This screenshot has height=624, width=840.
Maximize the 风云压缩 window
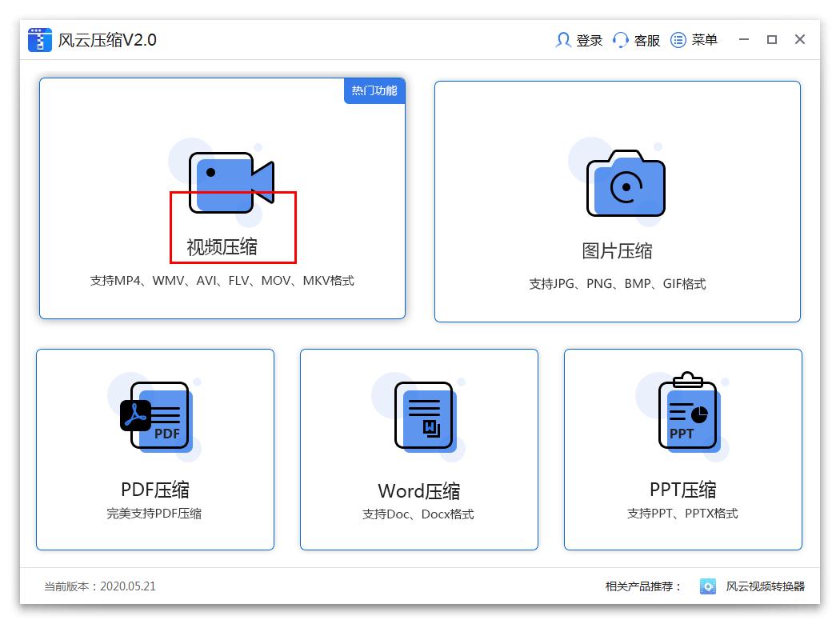[x=771, y=40]
